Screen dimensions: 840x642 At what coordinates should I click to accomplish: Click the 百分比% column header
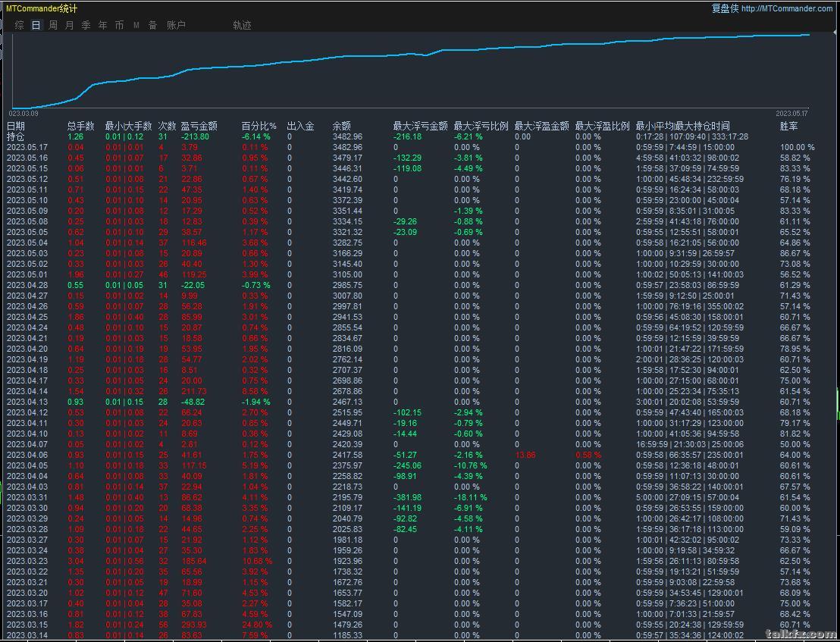point(259,127)
